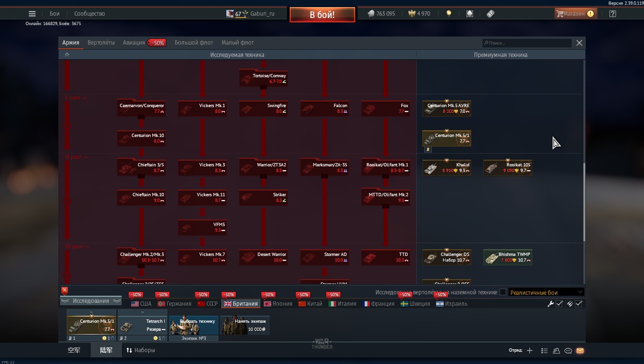Click the Silver Lions balance 763 095
Screen dimensions: 644x364
click(x=381, y=14)
